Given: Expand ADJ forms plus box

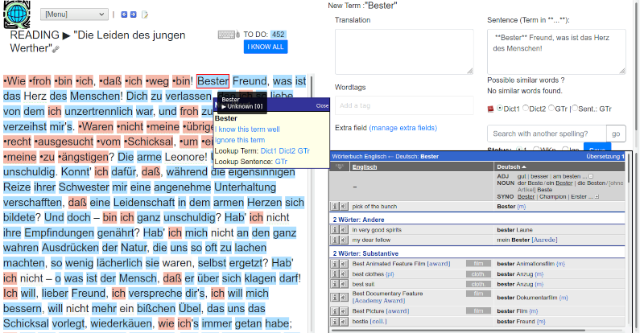Looking at the screenshot, I should point(591,177).
